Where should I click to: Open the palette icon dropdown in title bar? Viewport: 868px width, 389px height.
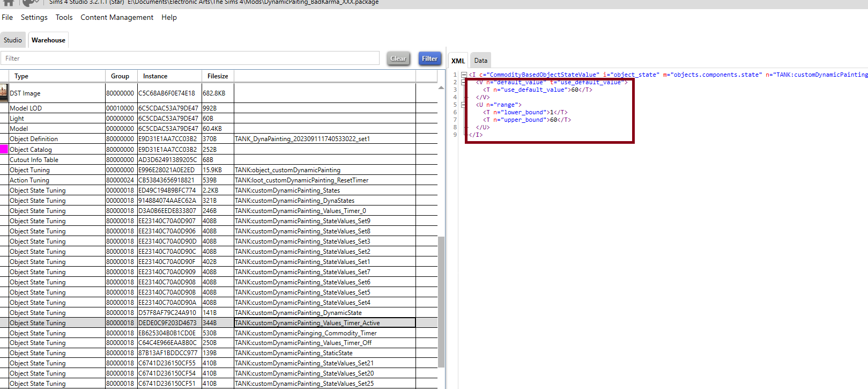pos(31,3)
